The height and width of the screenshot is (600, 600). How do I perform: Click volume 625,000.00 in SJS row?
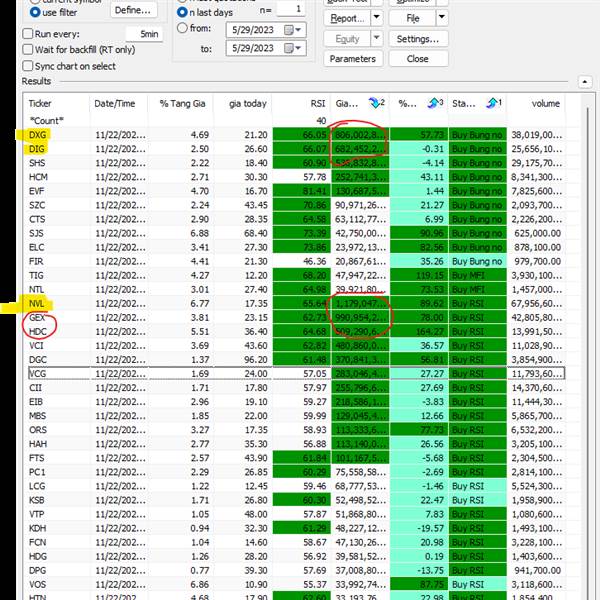pos(536,233)
